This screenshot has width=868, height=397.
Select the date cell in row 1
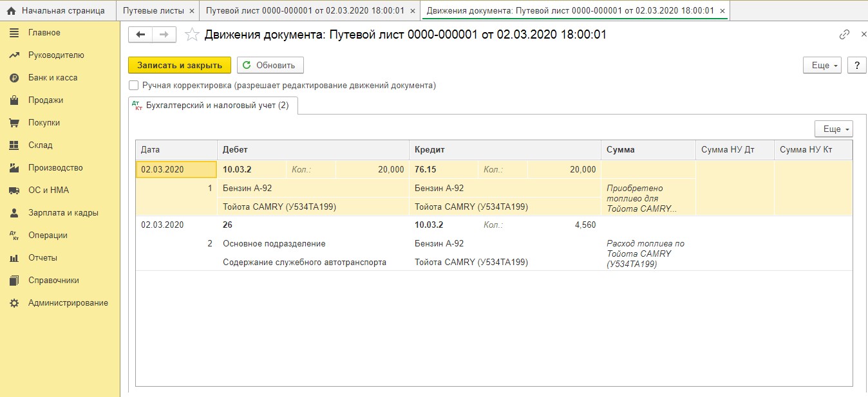pyautogui.click(x=176, y=169)
